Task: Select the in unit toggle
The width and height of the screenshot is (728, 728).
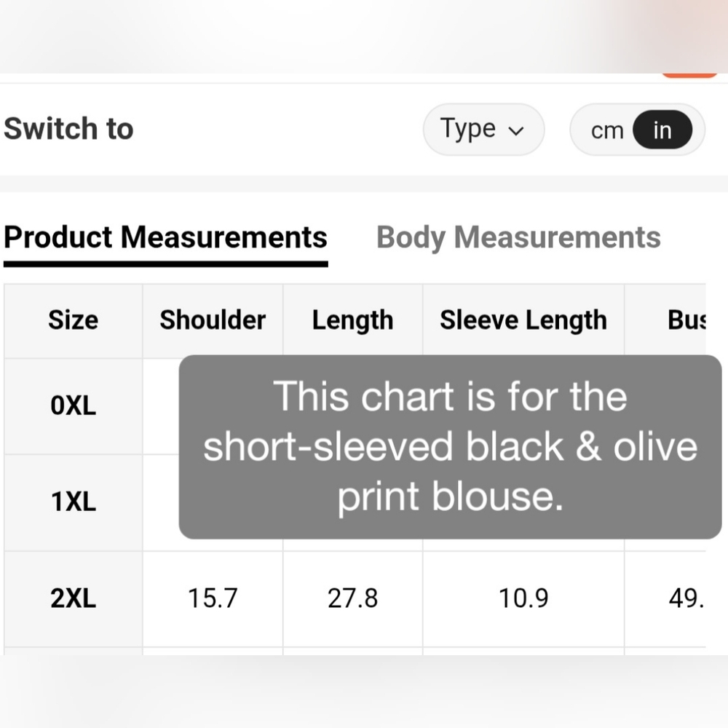Action: tap(662, 130)
